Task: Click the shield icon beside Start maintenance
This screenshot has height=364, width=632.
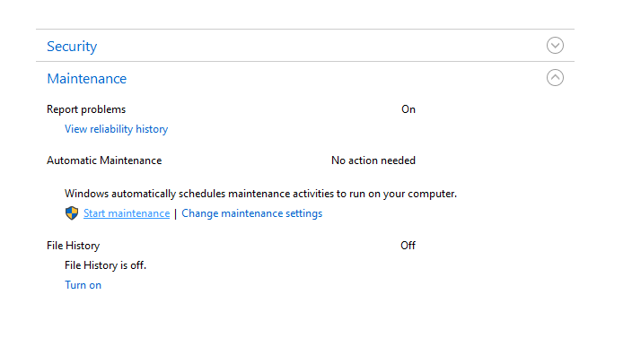Action: [x=72, y=213]
